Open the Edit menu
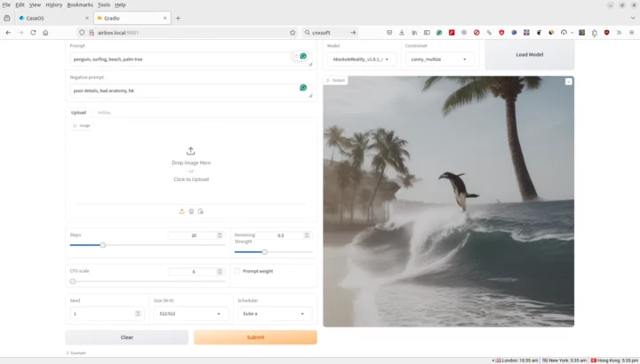Screen dimensions: 640x364 click(20, 5)
